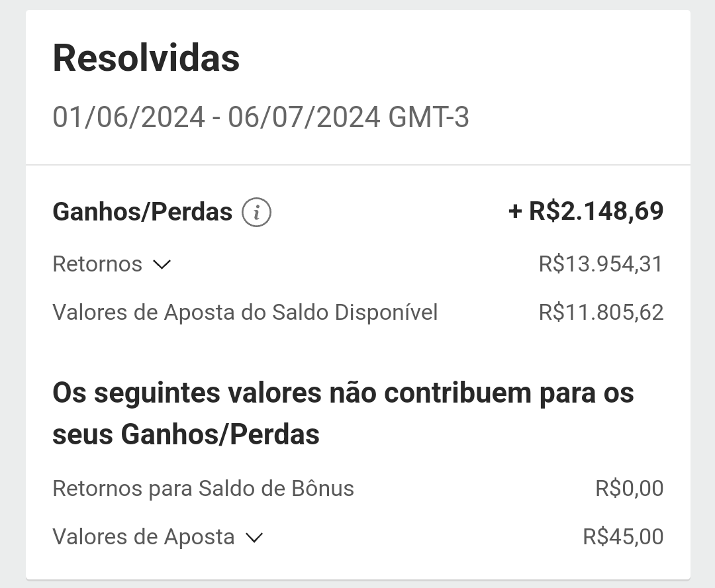Click Valores de Aposta do Saldo Disponível
Image resolution: width=715 pixels, height=588 pixels.
[x=246, y=313]
